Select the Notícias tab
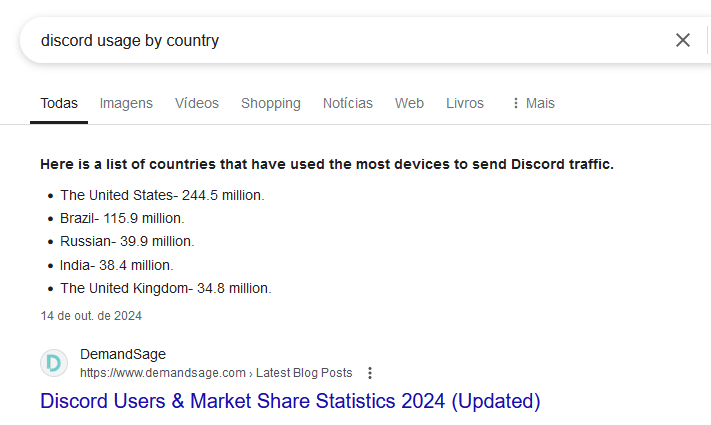This screenshot has height=425, width=711. (348, 103)
